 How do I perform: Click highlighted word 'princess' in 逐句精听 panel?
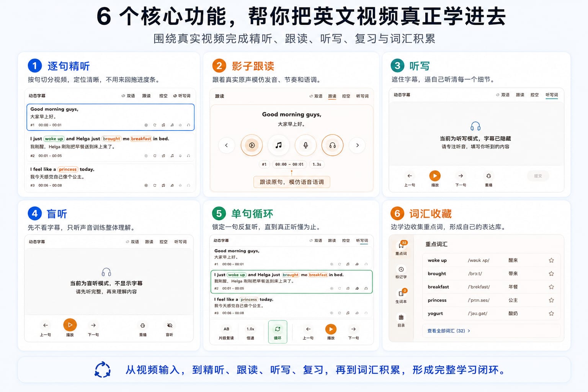coord(68,169)
